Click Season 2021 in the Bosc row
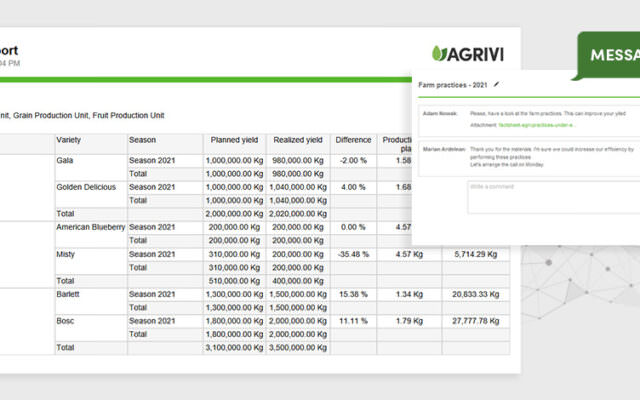The height and width of the screenshot is (400, 640). (x=152, y=321)
